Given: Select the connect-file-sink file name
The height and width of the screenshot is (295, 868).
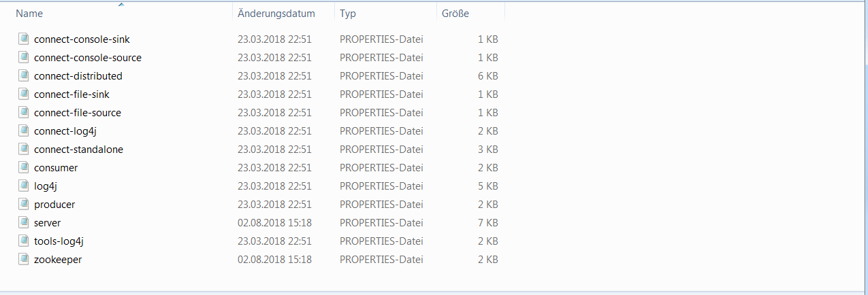Looking at the screenshot, I should (x=71, y=94).
